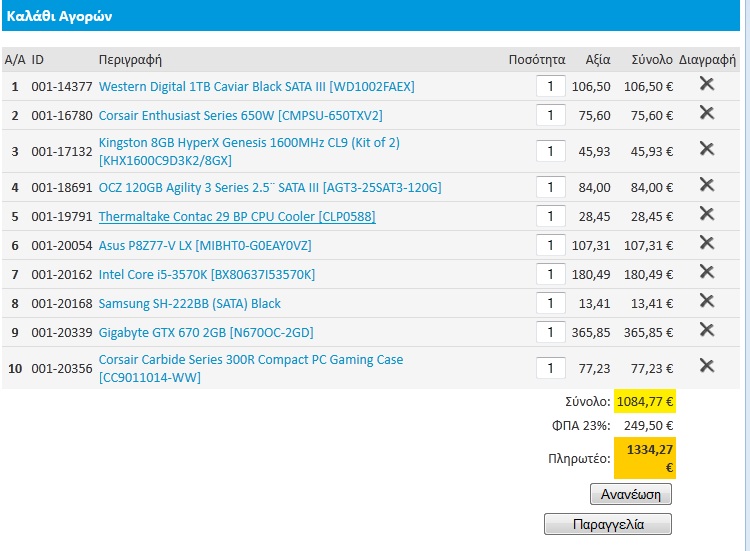The width and height of the screenshot is (750, 551).
Task: Focus quantity box for Kingston 8GB HyperX
Action: tap(551, 151)
